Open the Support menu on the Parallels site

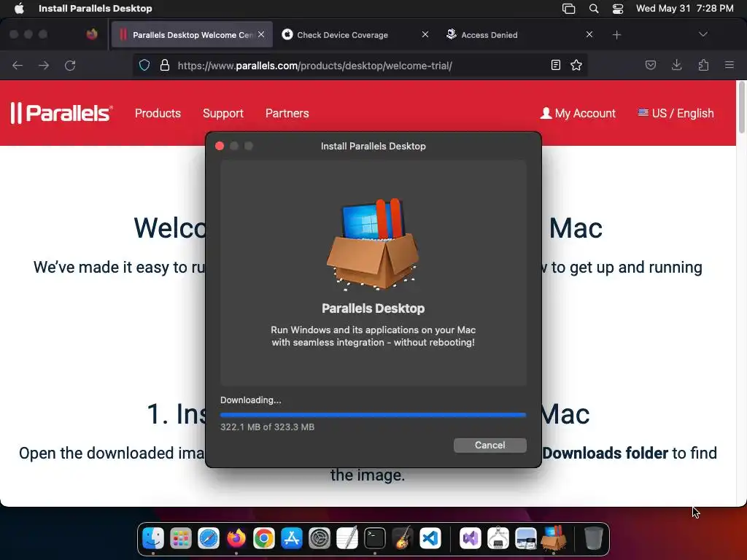(223, 113)
